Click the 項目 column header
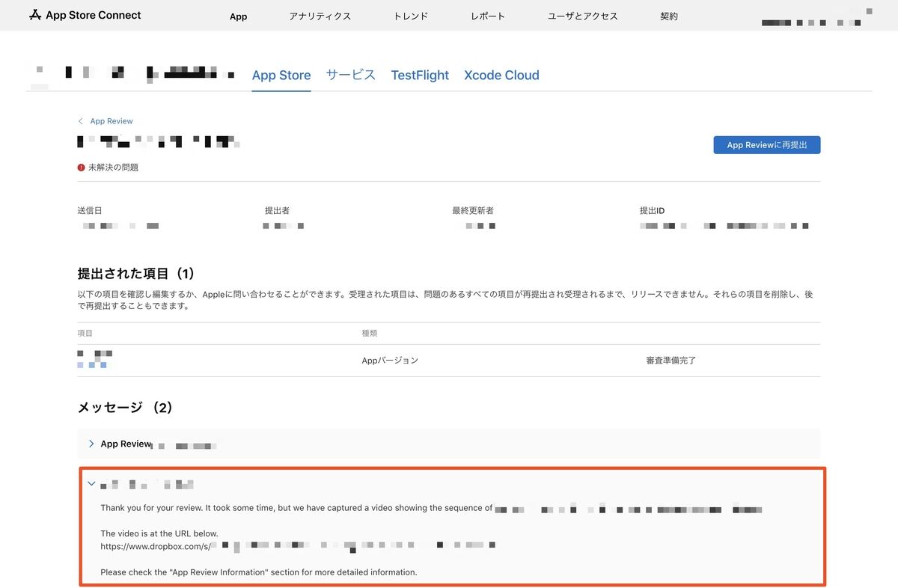This screenshot has height=588, width=898. point(85,333)
